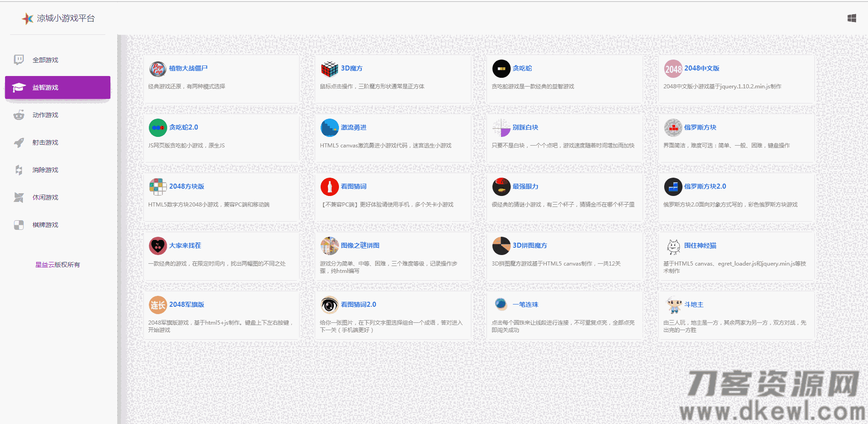Viewport: 868px width, 424px height.
Task: Click the text 鼠标点击操作，三阶魔方形状通常是正方体
Action: point(372,87)
